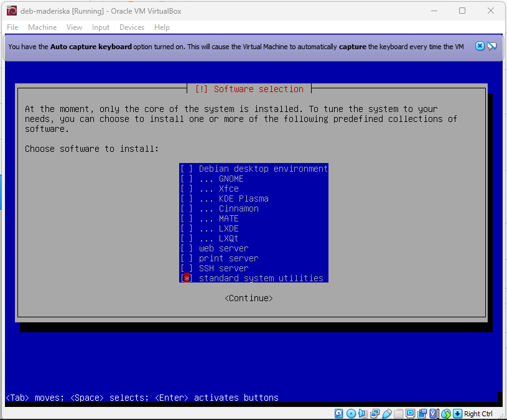The height and width of the screenshot is (420, 507).
Task: Click the recording status icon
Action: click(422, 414)
